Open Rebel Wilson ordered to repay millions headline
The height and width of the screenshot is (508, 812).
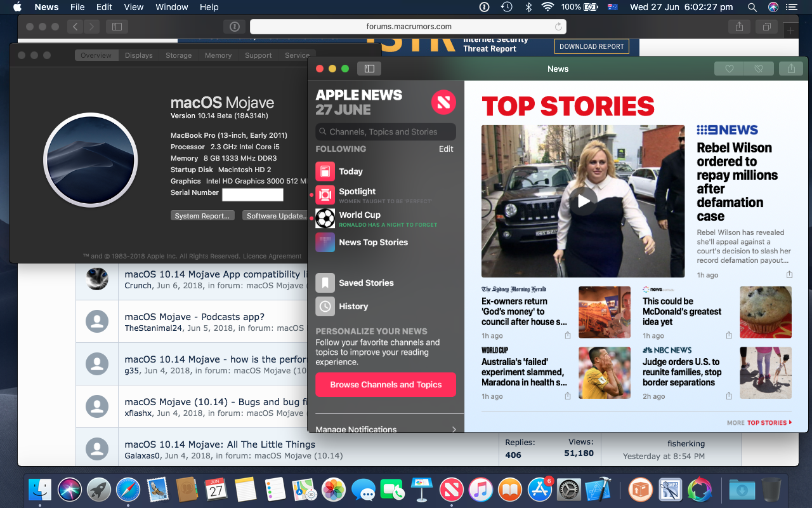[737, 182]
